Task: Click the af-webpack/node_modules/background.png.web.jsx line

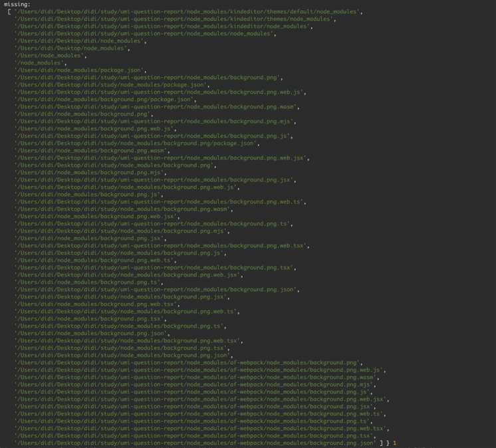Action: pos(202,399)
